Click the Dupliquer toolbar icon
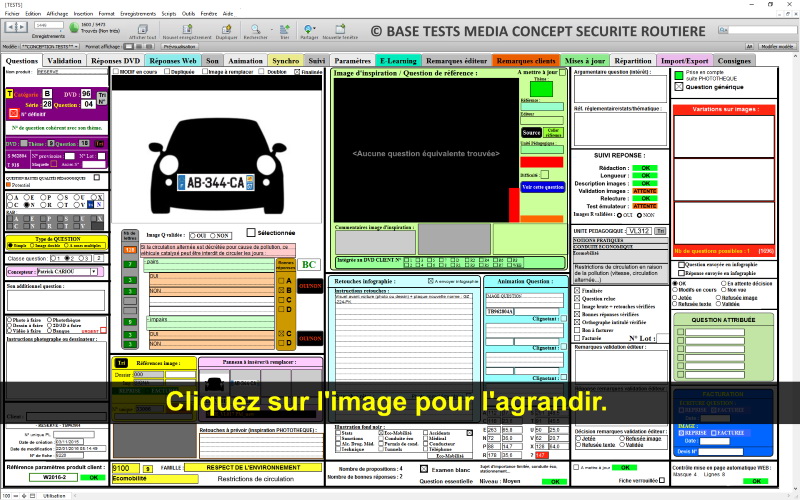 (226, 29)
